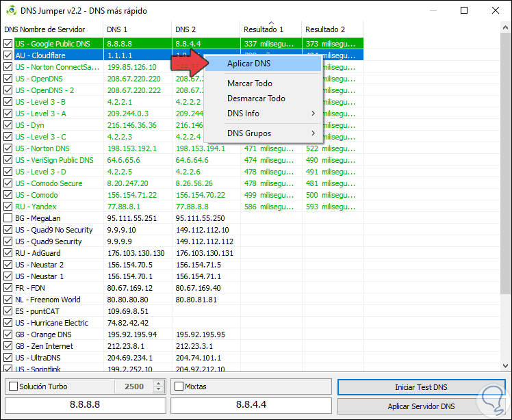Toggle RU - Yandex checkbox
The width and height of the screenshot is (512, 420).
click(x=8, y=207)
